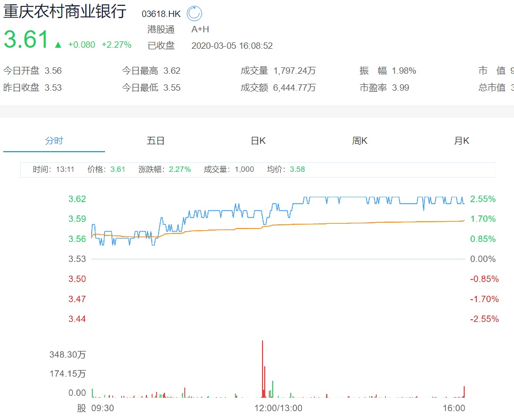Open the 日K chart tab
The width and height of the screenshot is (514, 420).
coord(258,141)
